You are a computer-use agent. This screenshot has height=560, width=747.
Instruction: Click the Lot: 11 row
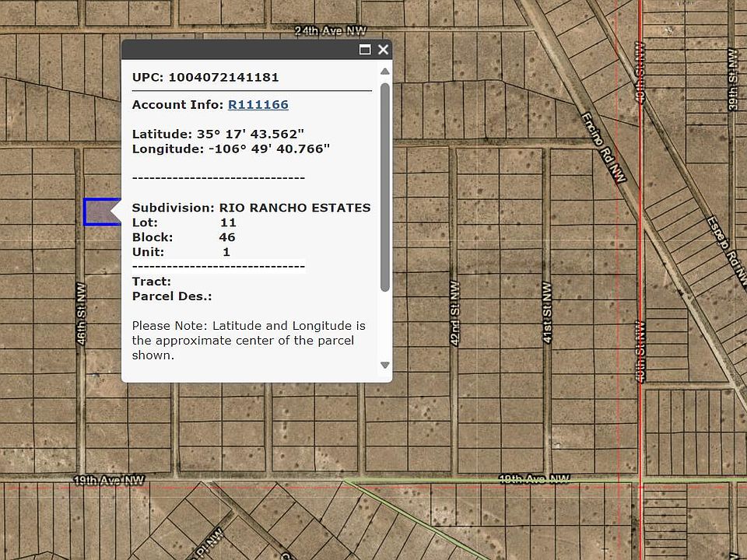184,222
